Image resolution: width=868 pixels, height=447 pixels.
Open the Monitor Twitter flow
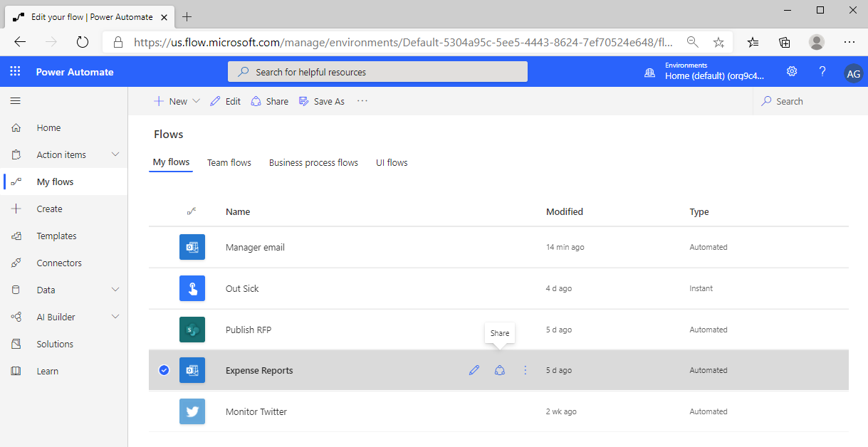pos(256,412)
